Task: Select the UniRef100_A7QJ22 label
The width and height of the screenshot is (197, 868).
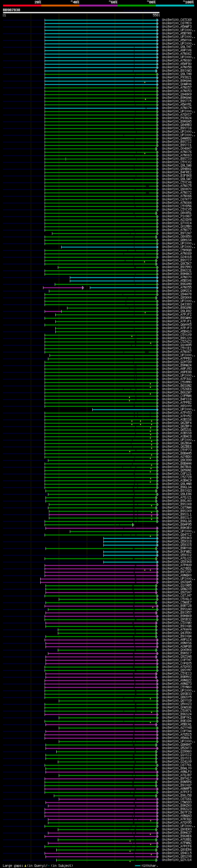Action: pos(177,558)
